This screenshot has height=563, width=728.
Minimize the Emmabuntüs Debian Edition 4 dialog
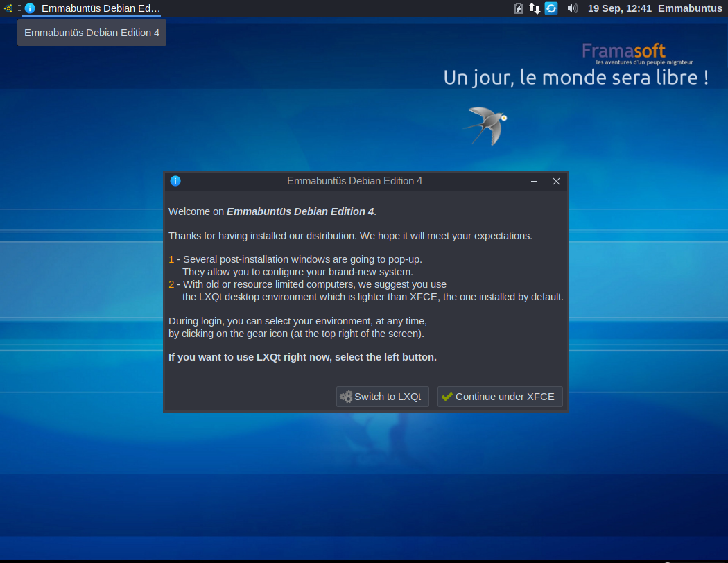pos(534,182)
